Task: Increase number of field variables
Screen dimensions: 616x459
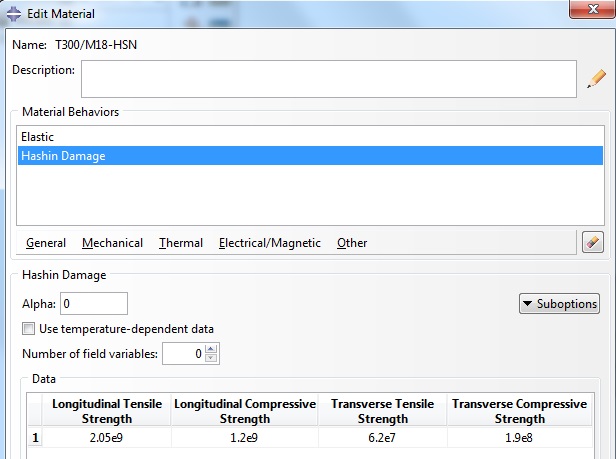Action: [x=212, y=349]
